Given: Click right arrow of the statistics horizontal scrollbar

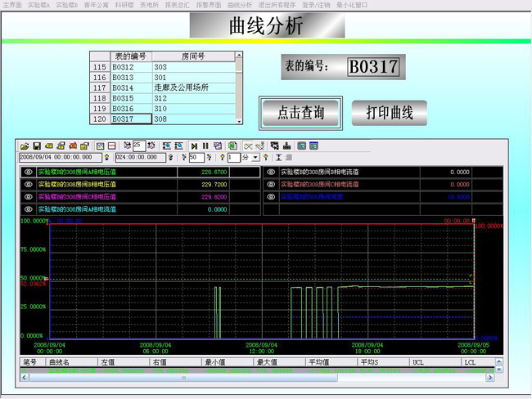Looking at the screenshot, I should [490, 377].
